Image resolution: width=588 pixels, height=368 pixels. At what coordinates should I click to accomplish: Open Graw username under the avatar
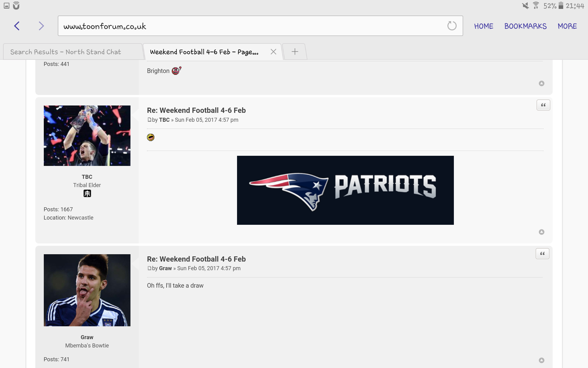click(x=87, y=337)
